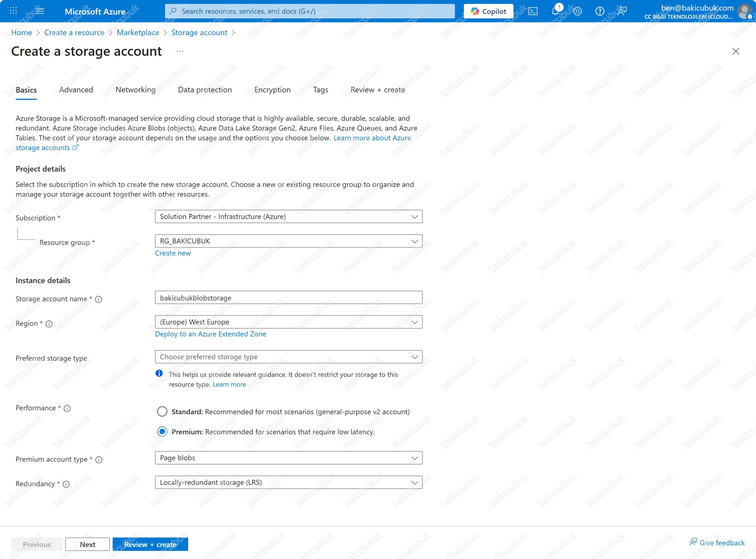Switch to the Data protection tab
This screenshot has height=559, width=756.
pyautogui.click(x=205, y=90)
